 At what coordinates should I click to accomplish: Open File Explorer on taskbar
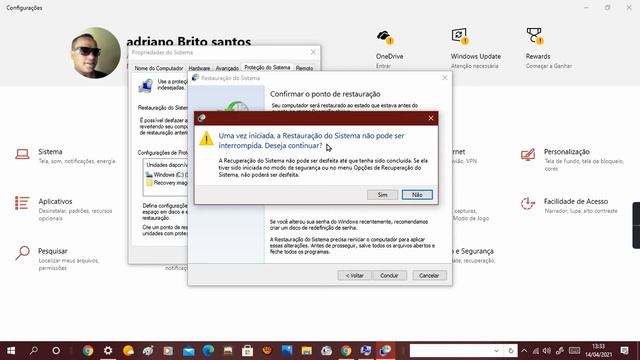point(306,351)
